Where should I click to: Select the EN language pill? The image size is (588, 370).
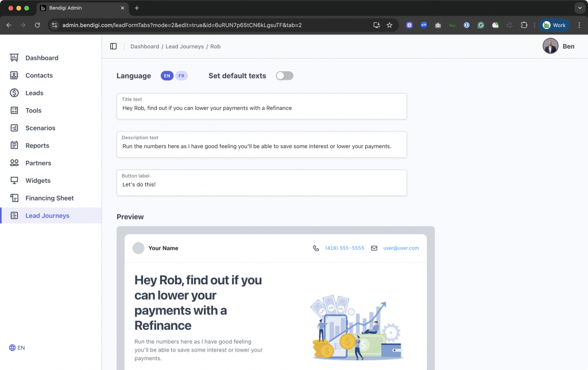pyautogui.click(x=167, y=76)
